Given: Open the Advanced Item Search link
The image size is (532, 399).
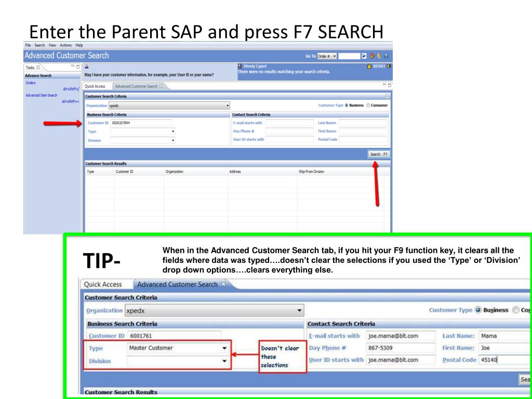Looking at the screenshot, I should [x=42, y=96].
